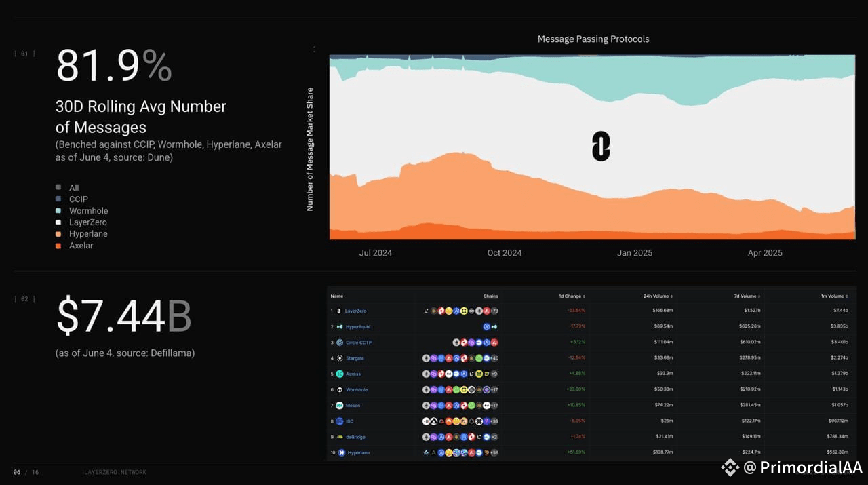Click the Jul 2024 axis label
This screenshot has width=868, height=485.
376,252
